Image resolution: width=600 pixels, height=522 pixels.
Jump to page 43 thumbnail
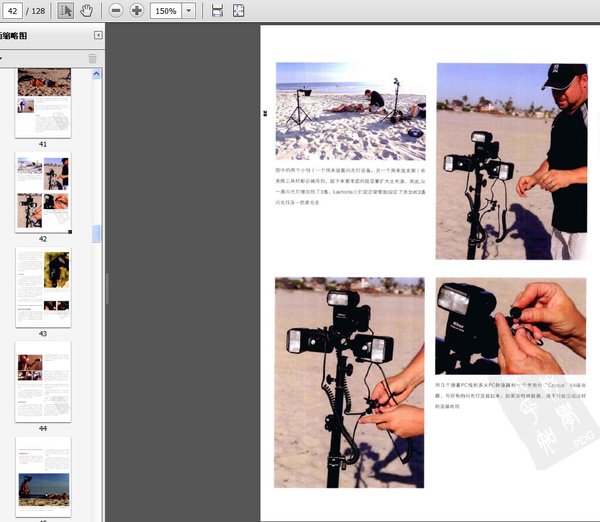point(43,285)
